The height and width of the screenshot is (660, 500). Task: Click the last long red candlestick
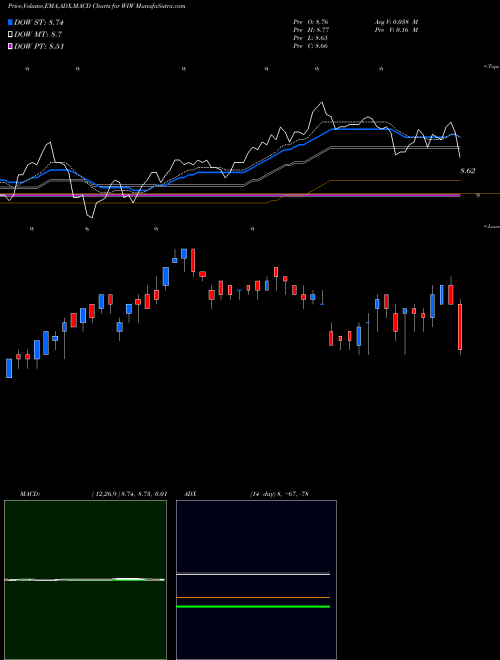click(x=460, y=327)
